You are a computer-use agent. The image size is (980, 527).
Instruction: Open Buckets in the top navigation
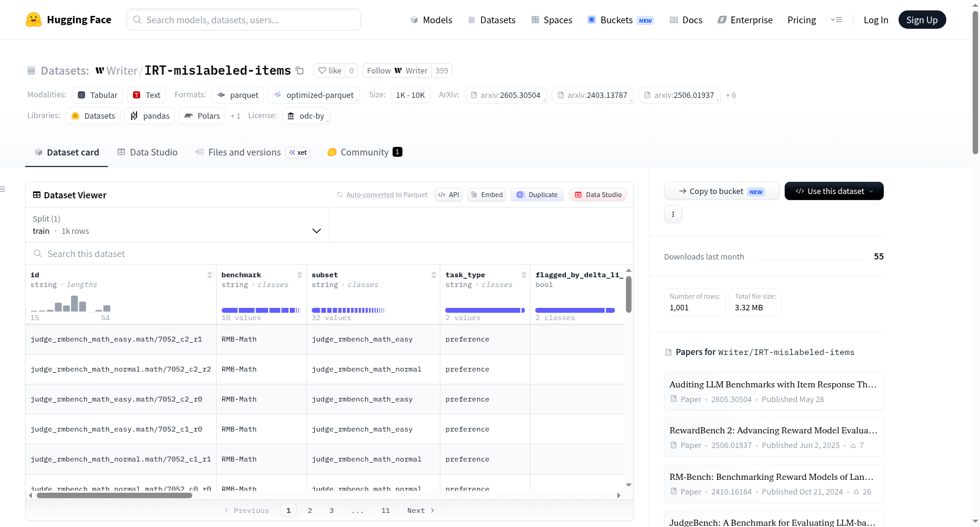coord(620,20)
